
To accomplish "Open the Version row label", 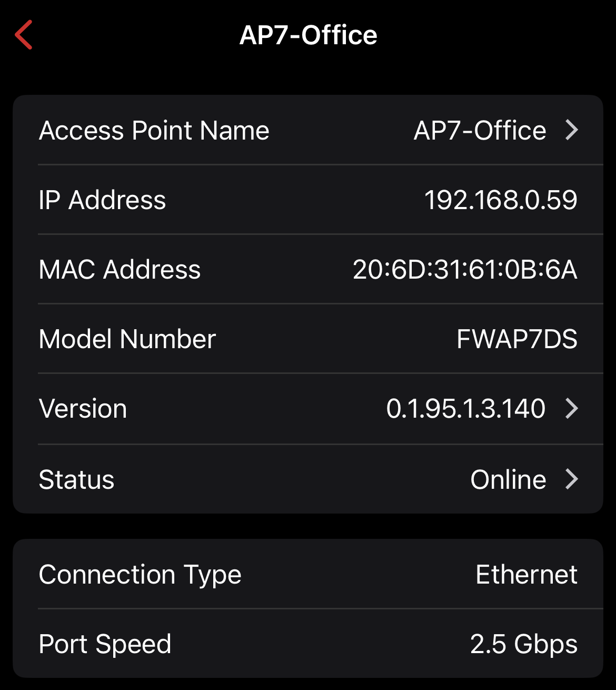I will coord(83,409).
